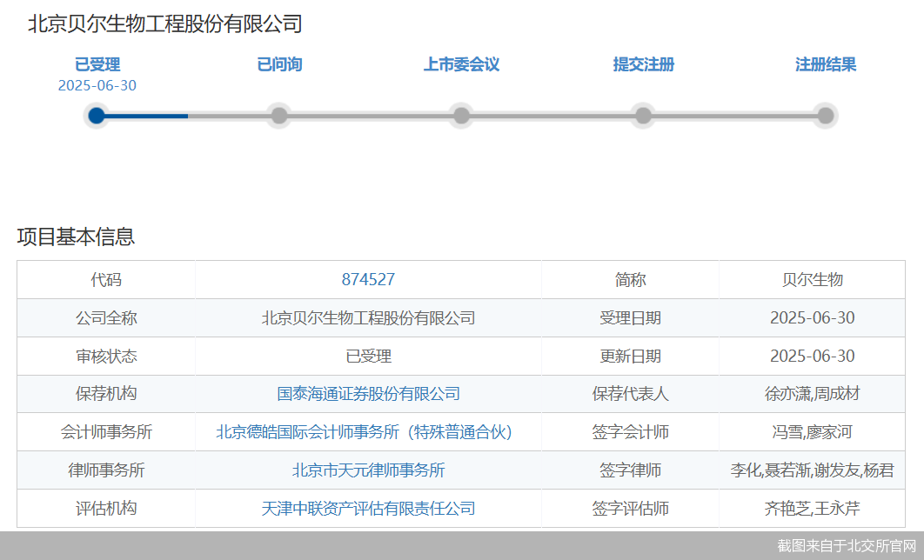Select the last timeline dot under 注册结果

pyautogui.click(x=826, y=116)
